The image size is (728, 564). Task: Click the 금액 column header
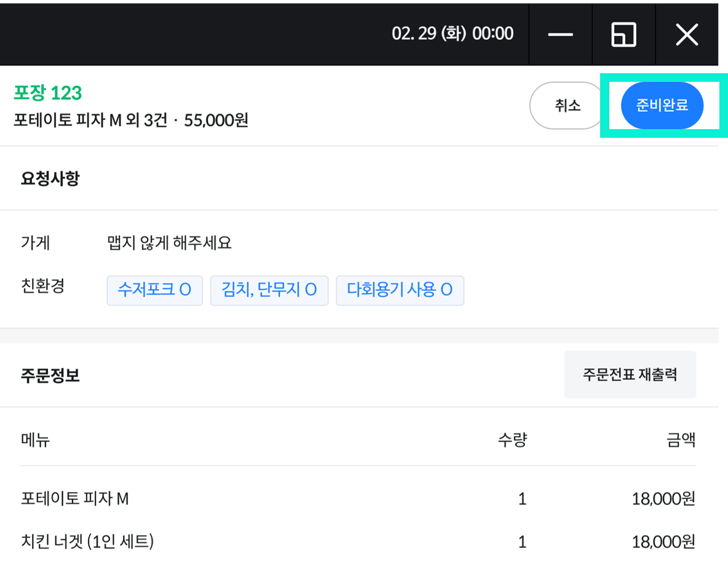[681, 440]
